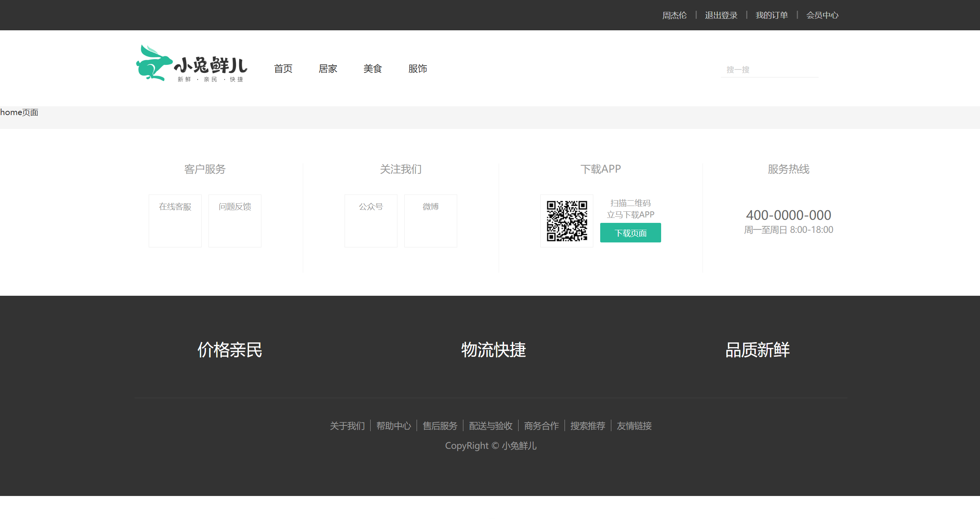Open the 问题反馈 box
The height and width of the screenshot is (519, 980).
point(235,221)
